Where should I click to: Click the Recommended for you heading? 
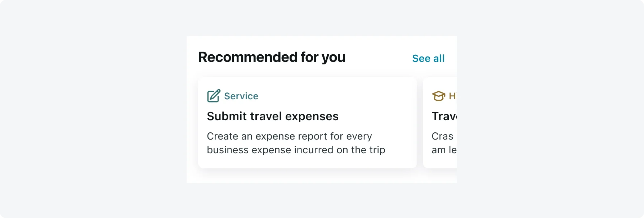(x=272, y=57)
